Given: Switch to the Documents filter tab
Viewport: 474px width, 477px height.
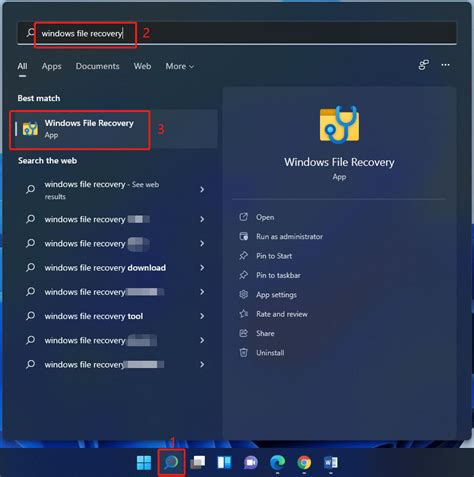Looking at the screenshot, I should [97, 66].
